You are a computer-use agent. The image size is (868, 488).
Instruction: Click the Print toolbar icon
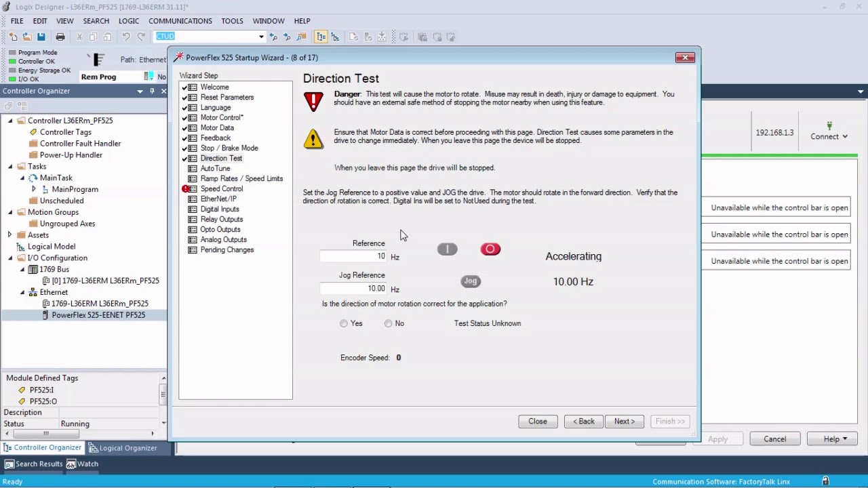(60, 37)
